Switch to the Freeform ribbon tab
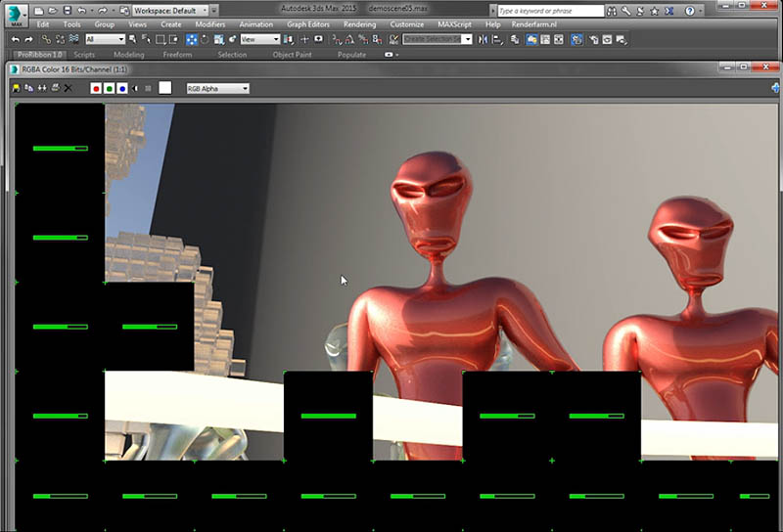This screenshot has height=532, width=783. 177,55
